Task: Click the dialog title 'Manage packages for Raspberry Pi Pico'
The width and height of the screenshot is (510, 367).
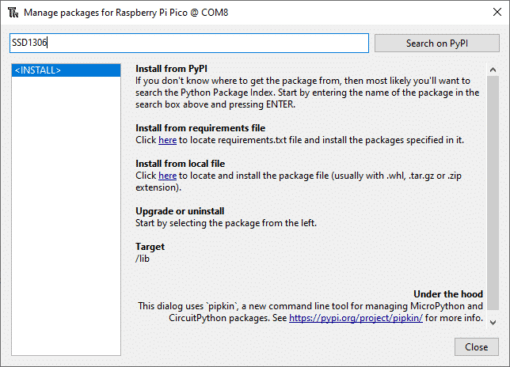Action: tap(105, 13)
